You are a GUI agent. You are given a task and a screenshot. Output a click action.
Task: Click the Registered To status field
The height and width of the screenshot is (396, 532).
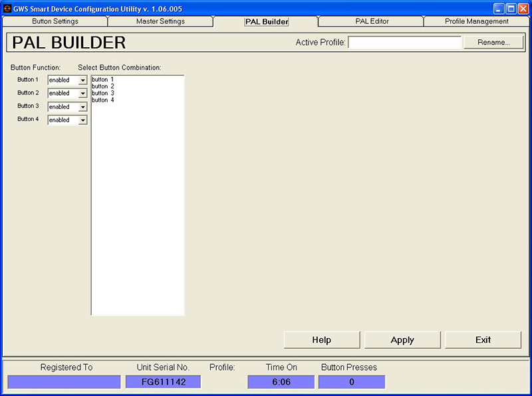click(x=64, y=382)
